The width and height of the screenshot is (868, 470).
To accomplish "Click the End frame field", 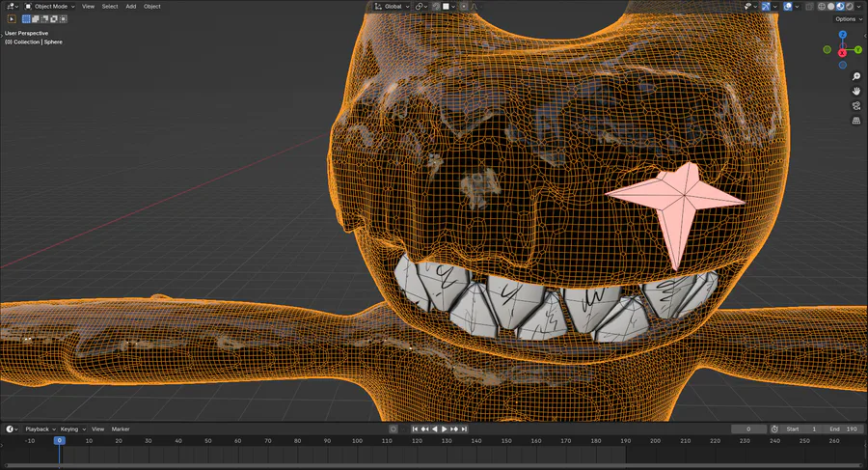I will 843,429.
